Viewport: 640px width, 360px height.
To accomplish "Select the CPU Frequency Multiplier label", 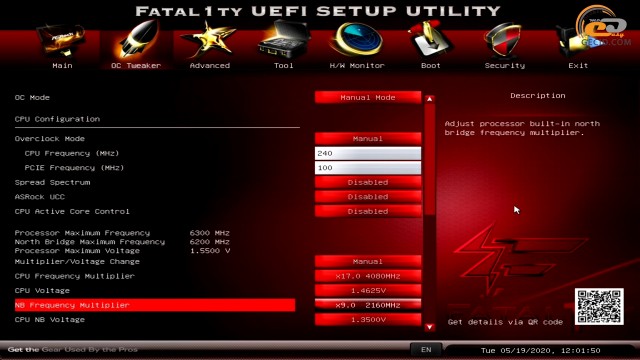I will (x=75, y=276).
